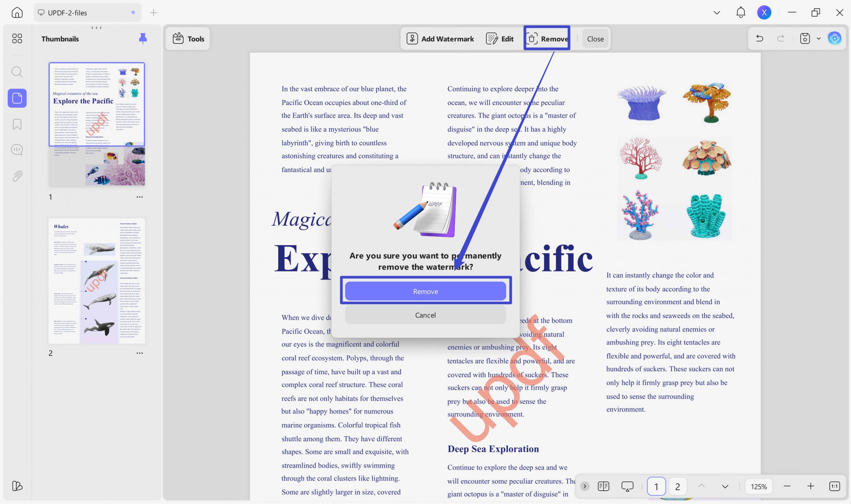Redo the last action

click(781, 39)
